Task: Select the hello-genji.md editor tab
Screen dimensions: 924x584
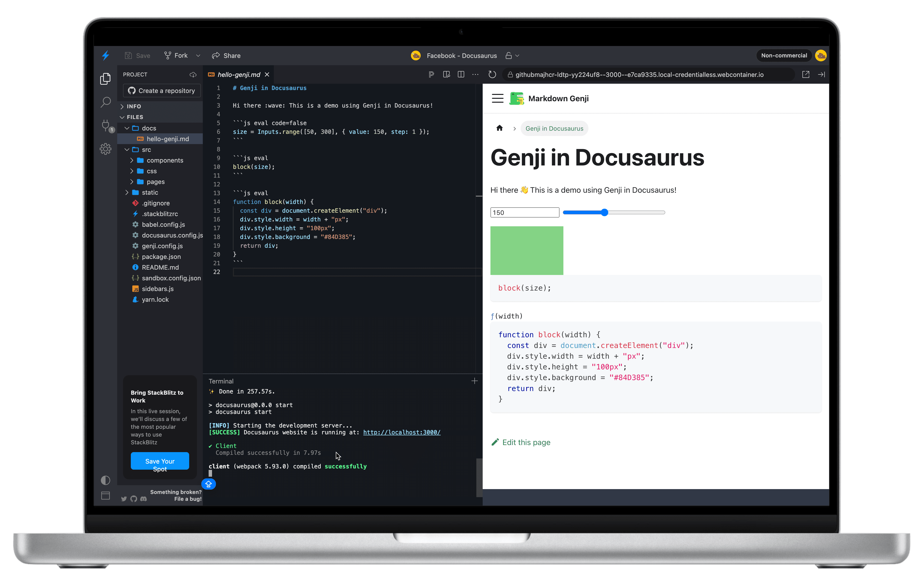Action: [239, 74]
